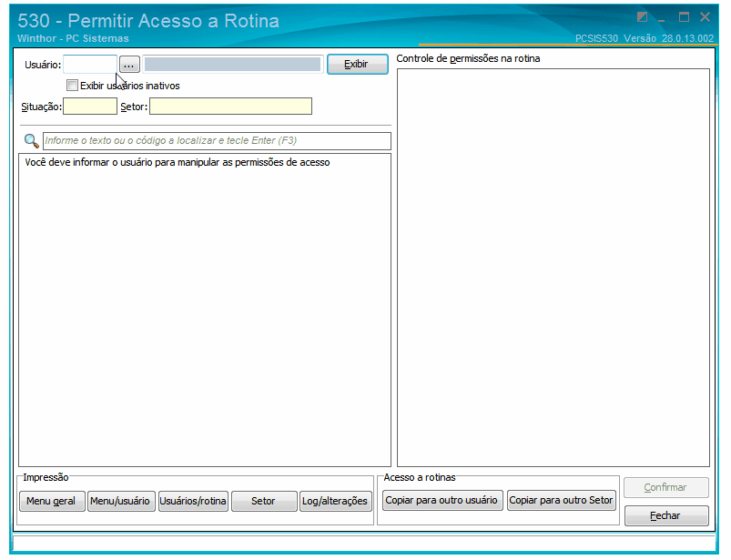Click the bottom status bar
Viewport: 731px width, 560px height.
[364, 544]
